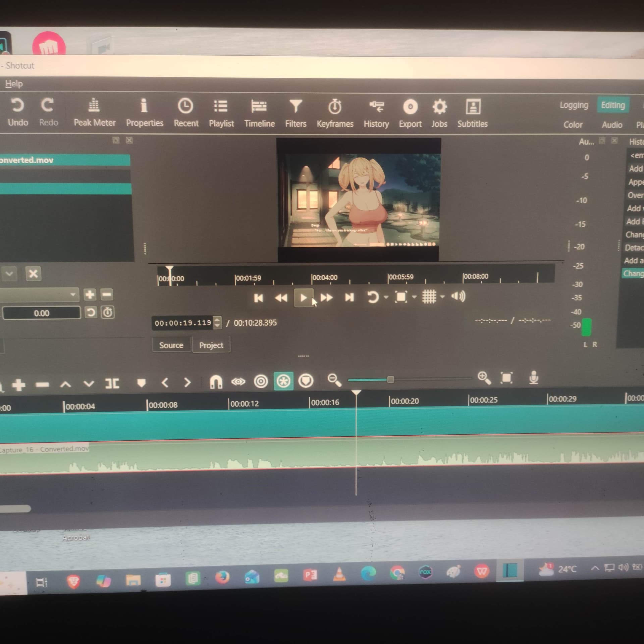
Task: Open the Keyframes panel
Action: [335, 113]
